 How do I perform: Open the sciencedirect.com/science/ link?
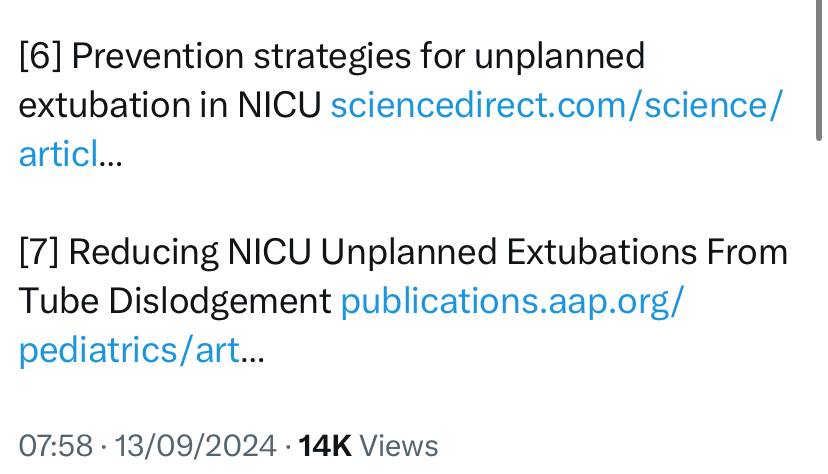coord(557,105)
